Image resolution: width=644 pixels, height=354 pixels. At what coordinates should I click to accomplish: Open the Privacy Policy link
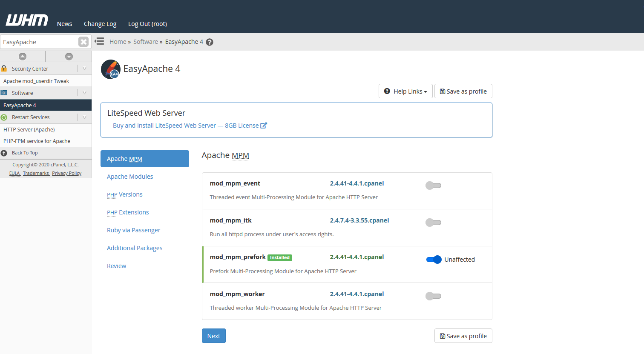pyautogui.click(x=67, y=173)
